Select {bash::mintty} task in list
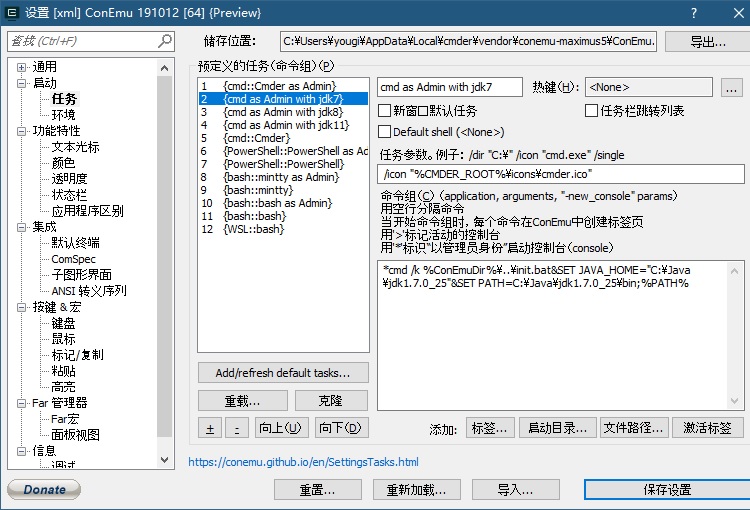 pos(258,189)
